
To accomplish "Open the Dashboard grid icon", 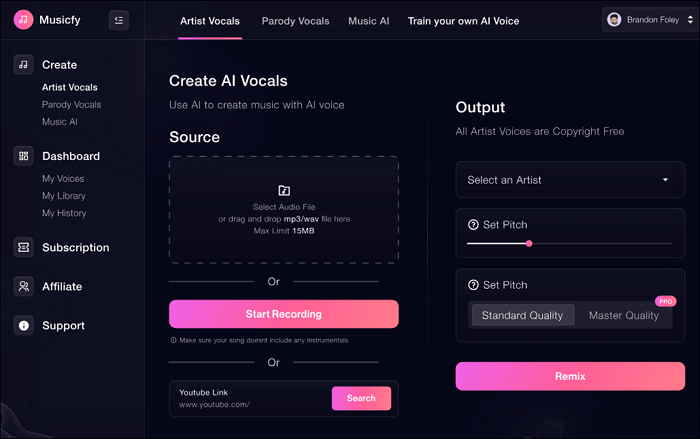I will 23,156.
